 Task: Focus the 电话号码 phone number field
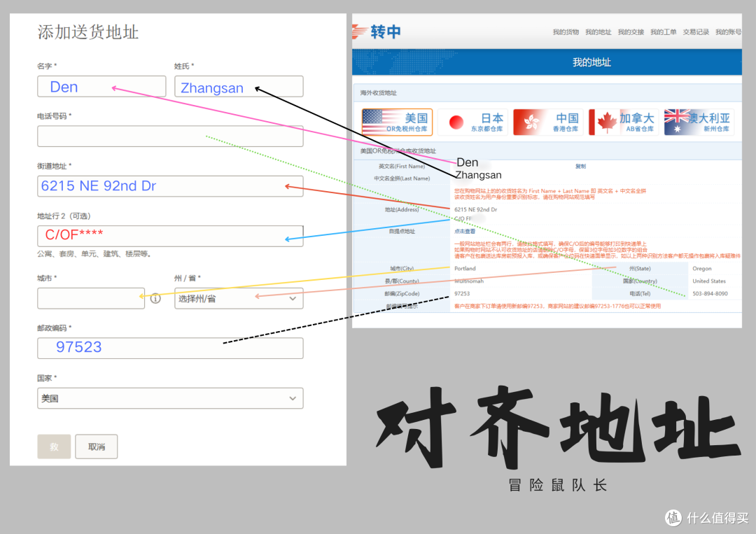click(x=170, y=136)
